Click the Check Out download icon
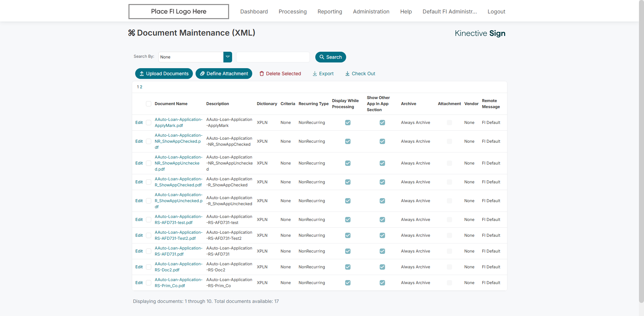Image resolution: width=644 pixels, height=316 pixels. (x=347, y=74)
